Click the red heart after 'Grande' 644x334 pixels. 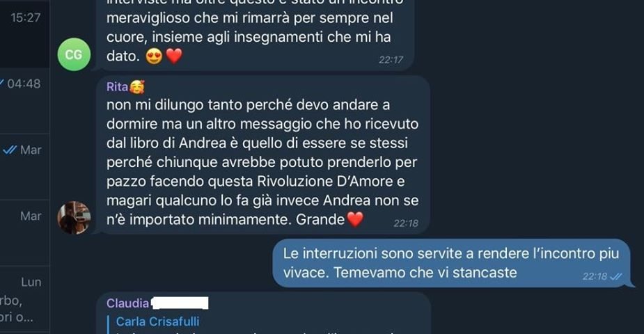pyautogui.click(x=355, y=219)
